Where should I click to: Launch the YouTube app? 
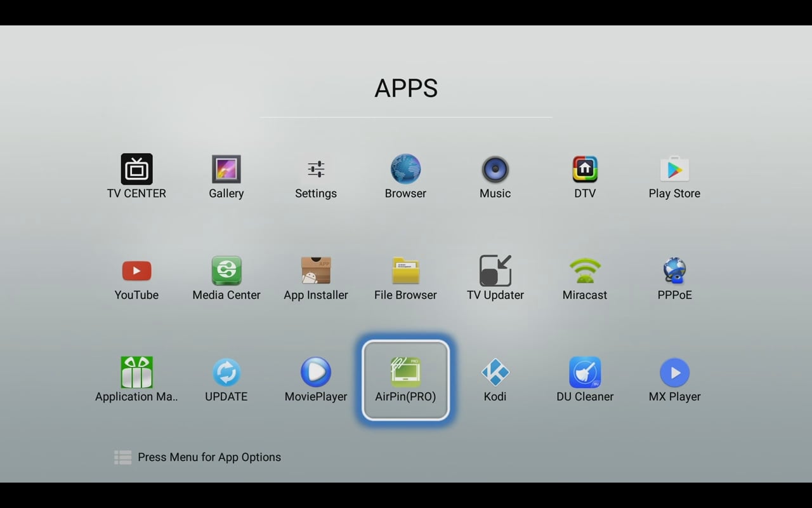coord(136,271)
